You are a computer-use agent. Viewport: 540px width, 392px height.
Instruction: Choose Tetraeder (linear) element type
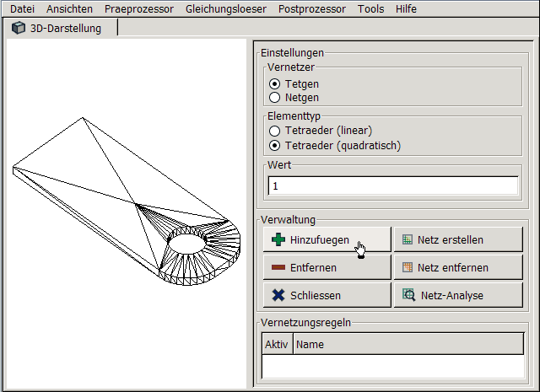[x=275, y=131]
